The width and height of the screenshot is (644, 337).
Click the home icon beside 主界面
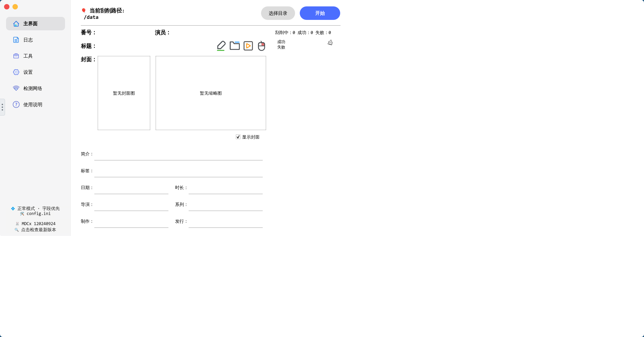click(16, 24)
